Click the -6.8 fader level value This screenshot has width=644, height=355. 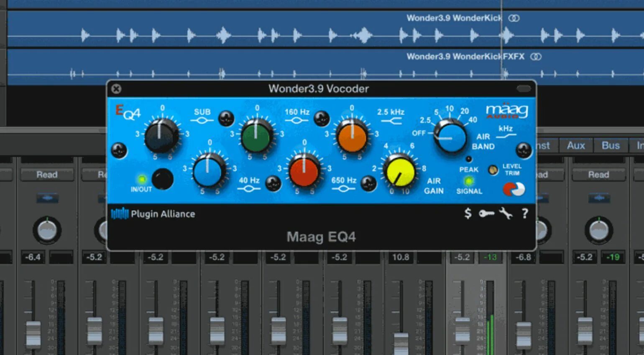pos(523,257)
